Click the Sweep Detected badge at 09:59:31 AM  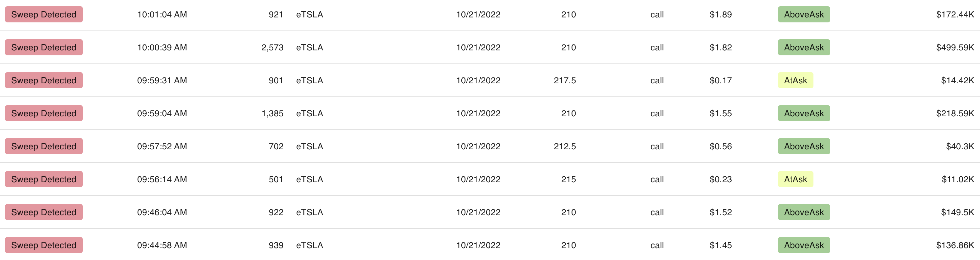click(44, 80)
